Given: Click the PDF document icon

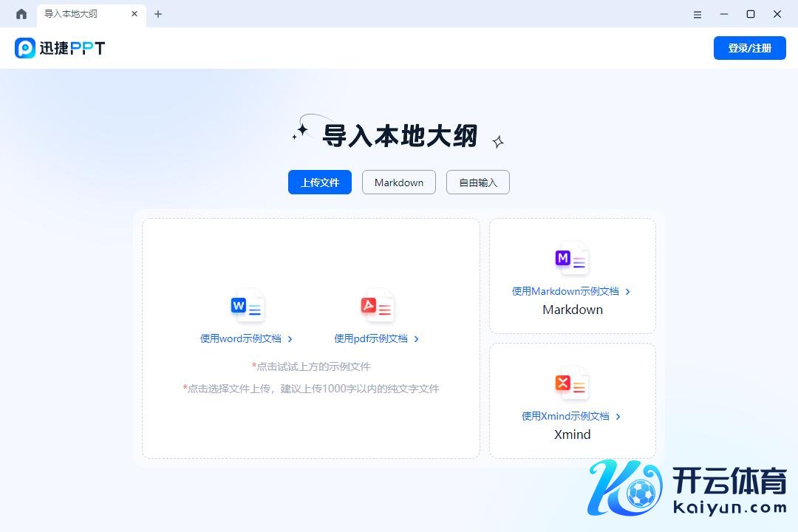Looking at the screenshot, I should point(377,306).
